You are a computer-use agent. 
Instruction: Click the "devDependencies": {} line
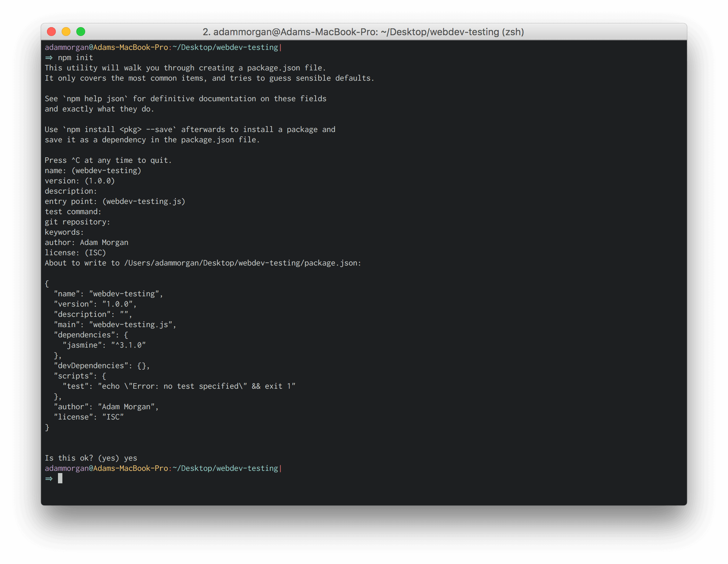[x=102, y=366]
